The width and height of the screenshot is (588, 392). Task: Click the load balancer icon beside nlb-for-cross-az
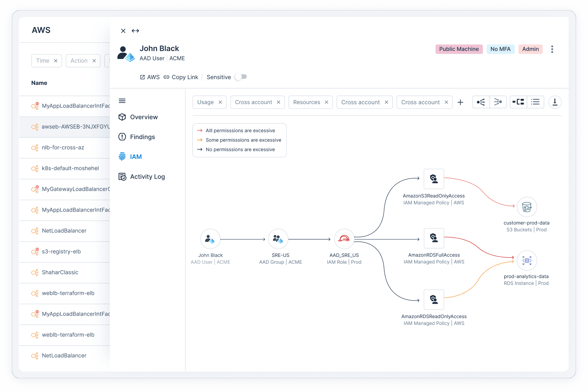point(35,148)
